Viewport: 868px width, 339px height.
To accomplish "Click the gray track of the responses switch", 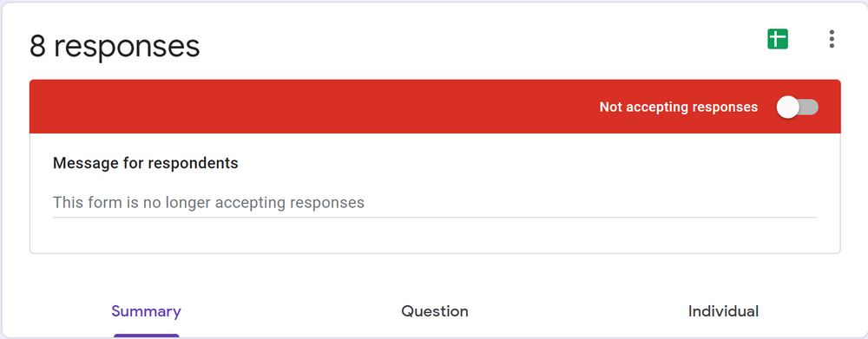I will (809, 107).
